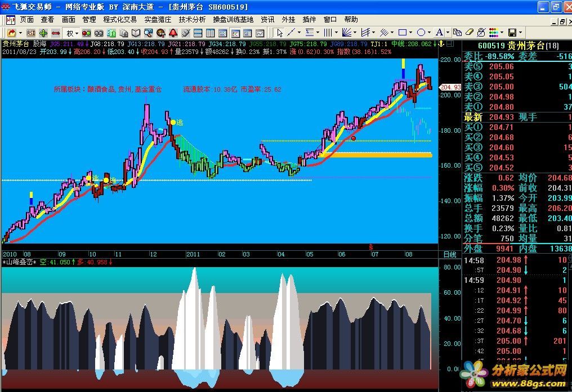Click the gray double-circle icon
Screen dimensions: 572x392
pyautogui.click(x=99, y=33)
